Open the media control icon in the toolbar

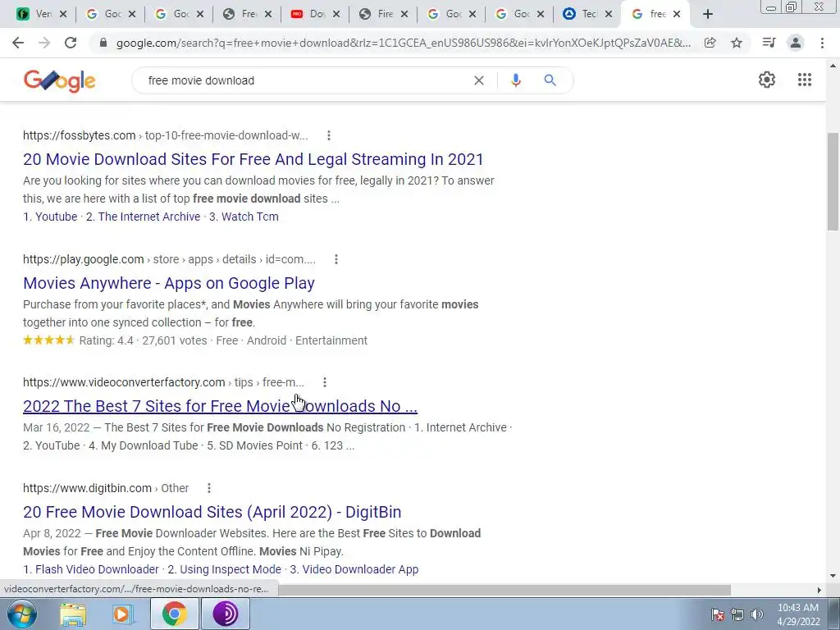(x=769, y=43)
